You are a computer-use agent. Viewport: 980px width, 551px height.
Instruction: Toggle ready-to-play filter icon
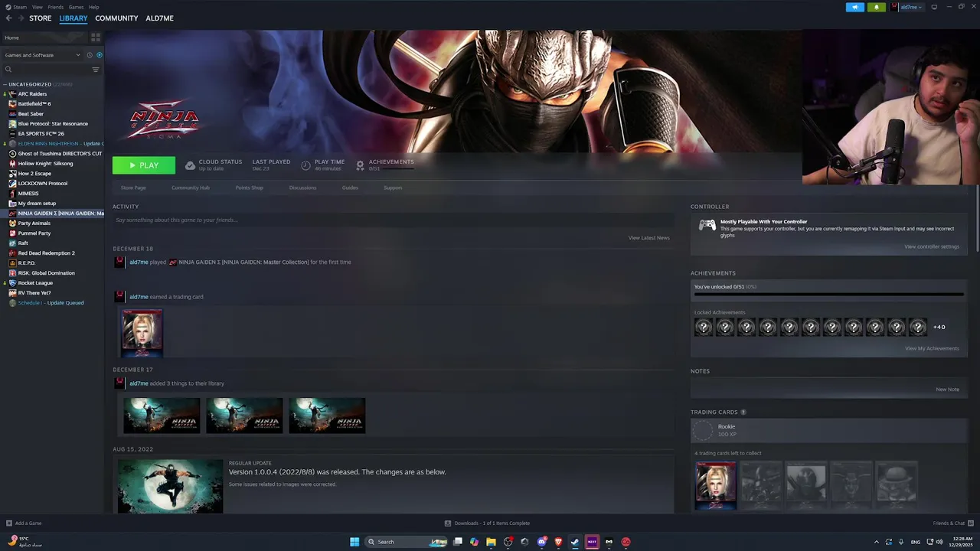click(x=100, y=55)
